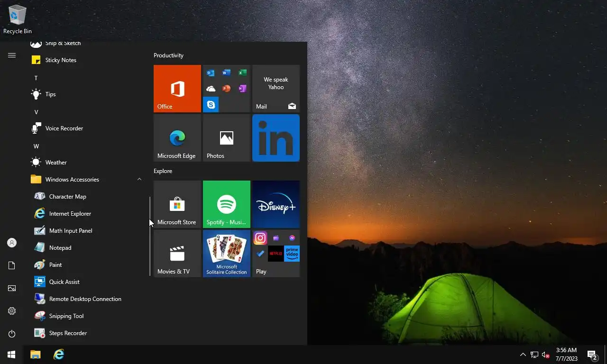Open Pictures from Start sidebar
This screenshot has width=607, height=364.
[12, 288]
